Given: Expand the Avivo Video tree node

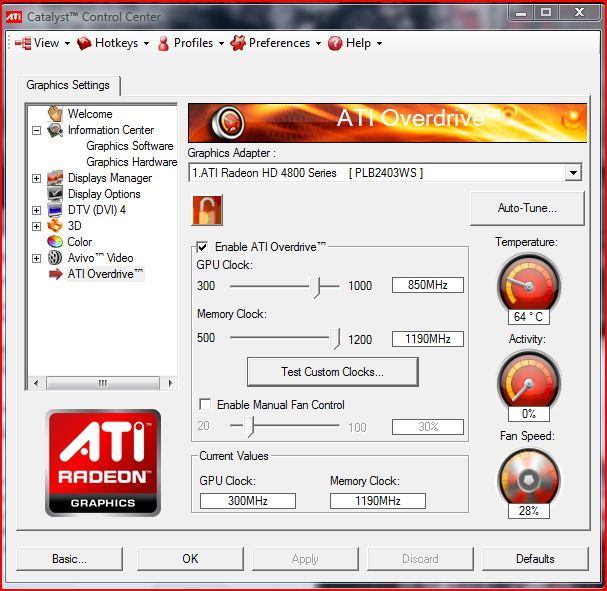Looking at the screenshot, I should point(36,258).
